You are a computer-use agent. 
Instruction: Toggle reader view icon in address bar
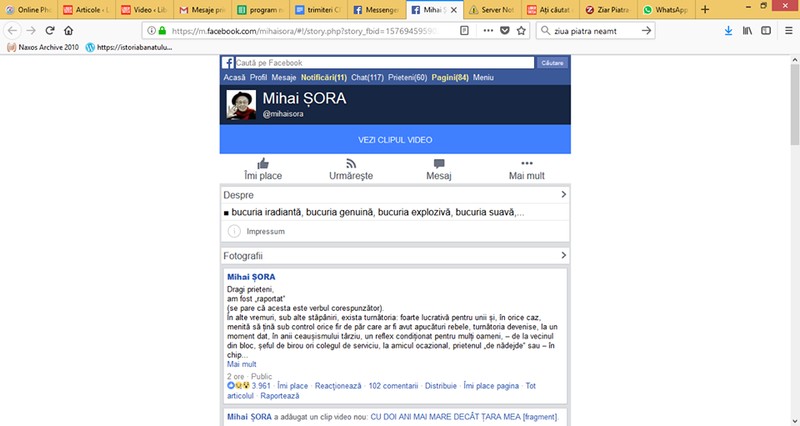(x=464, y=31)
